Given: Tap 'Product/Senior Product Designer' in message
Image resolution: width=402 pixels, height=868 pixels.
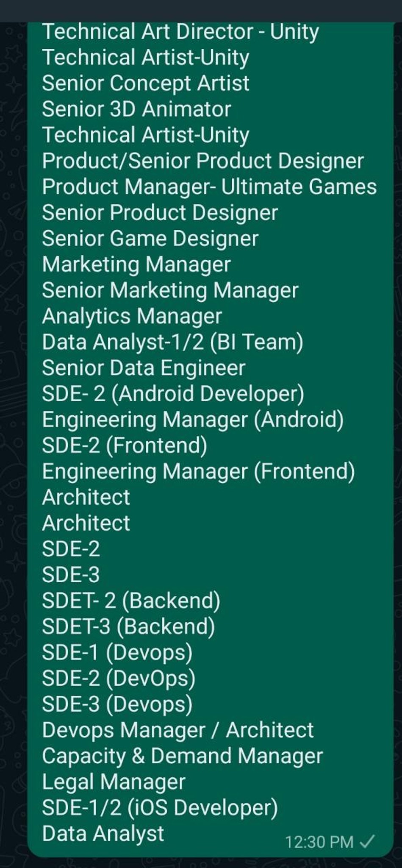Looking at the screenshot, I should pos(203,161).
